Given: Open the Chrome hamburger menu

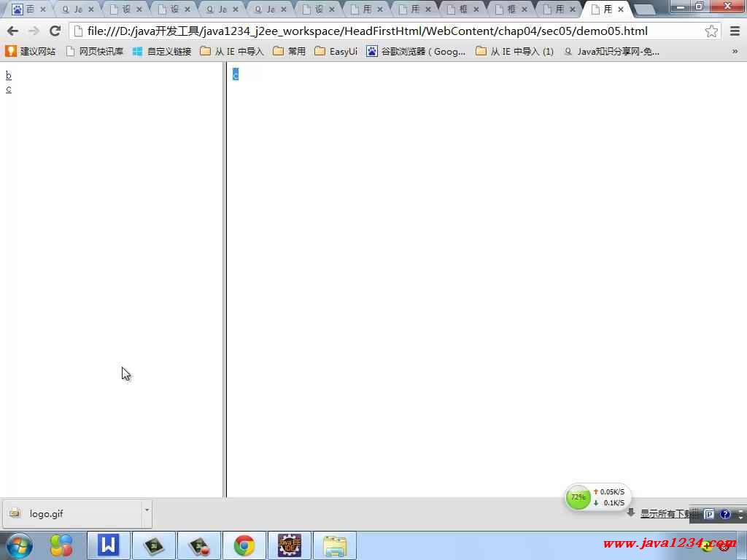Looking at the screenshot, I should (x=735, y=31).
